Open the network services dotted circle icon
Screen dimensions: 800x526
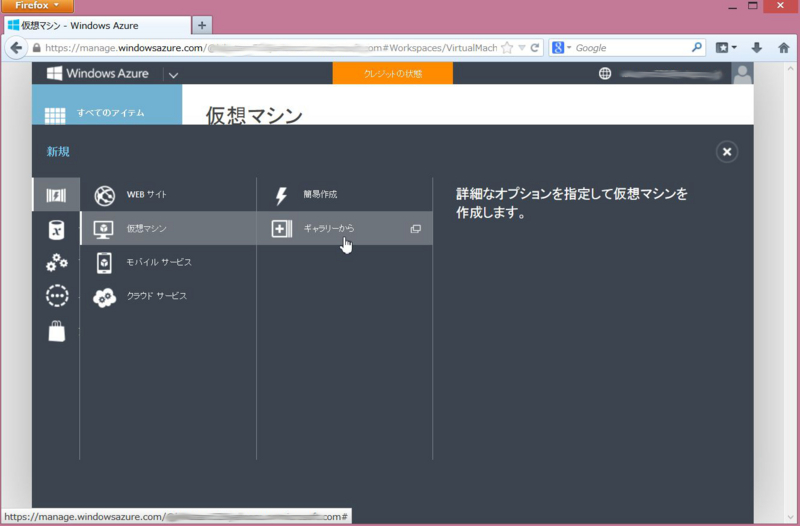[57, 296]
